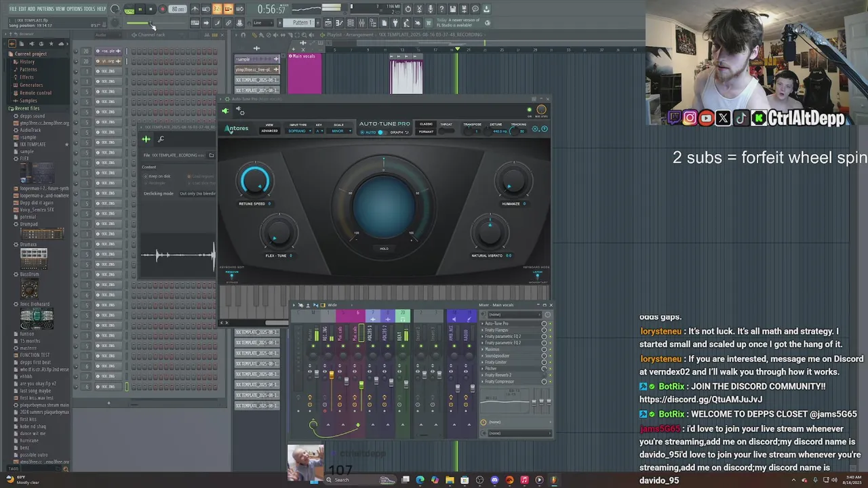The height and width of the screenshot is (488, 868).
Task: Click the tempo field showing 80
Action: pos(178,9)
